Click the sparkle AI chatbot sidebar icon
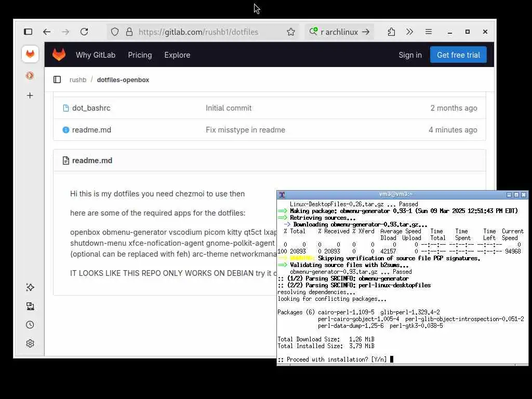 point(30,287)
